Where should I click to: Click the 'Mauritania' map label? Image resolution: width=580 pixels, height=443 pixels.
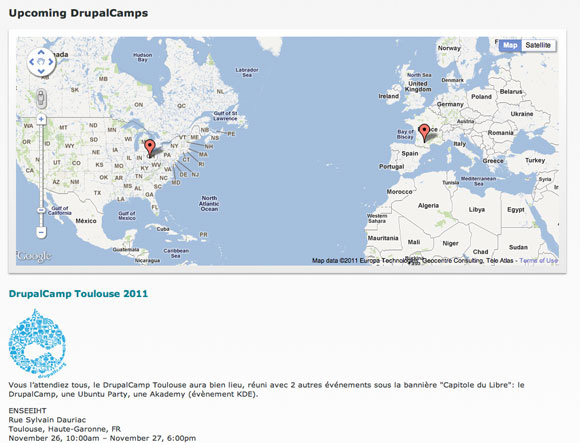tap(383, 238)
